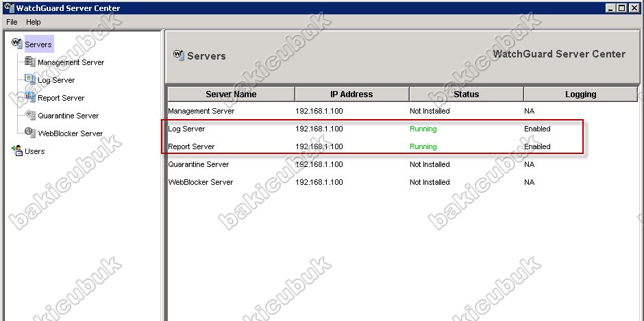The image size is (644, 321).
Task: Click Management Server NA logging cell
Action: 530,111
